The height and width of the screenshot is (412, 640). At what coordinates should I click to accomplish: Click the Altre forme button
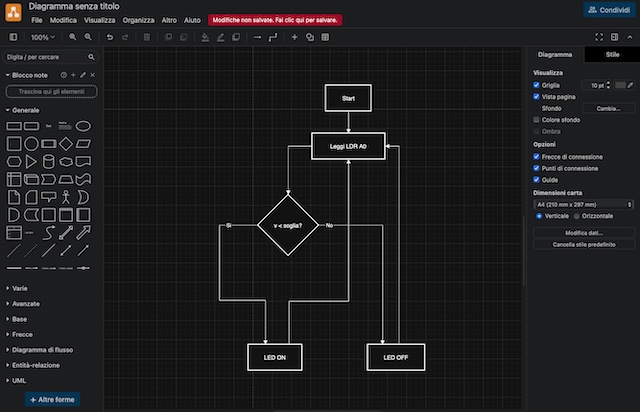coord(53,399)
